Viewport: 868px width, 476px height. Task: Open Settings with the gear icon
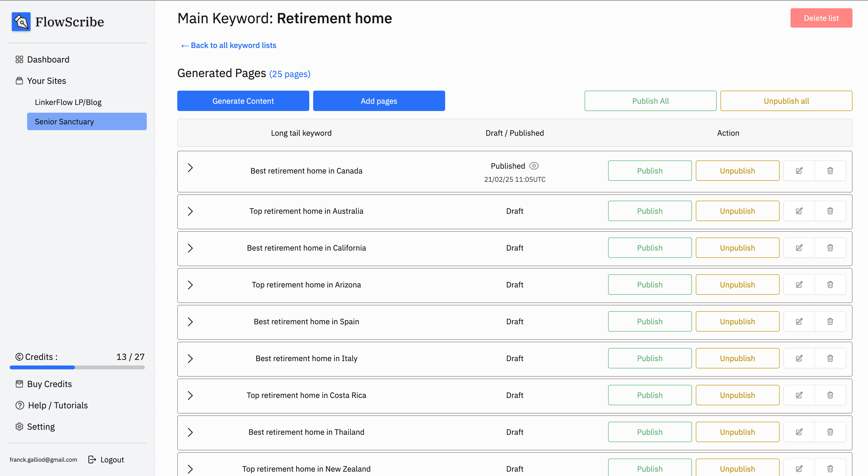pyautogui.click(x=20, y=426)
